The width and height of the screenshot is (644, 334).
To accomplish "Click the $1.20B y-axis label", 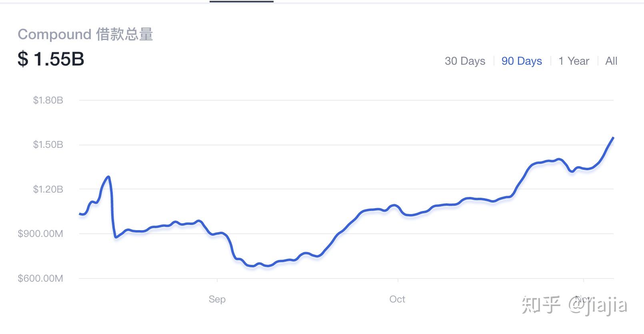I will click(48, 189).
